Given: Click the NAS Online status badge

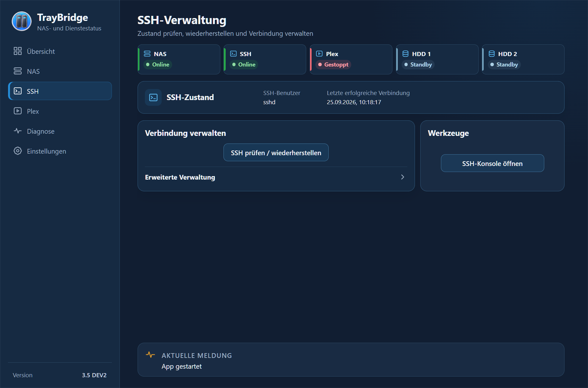Looking at the screenshot, I should pos(158,64).
